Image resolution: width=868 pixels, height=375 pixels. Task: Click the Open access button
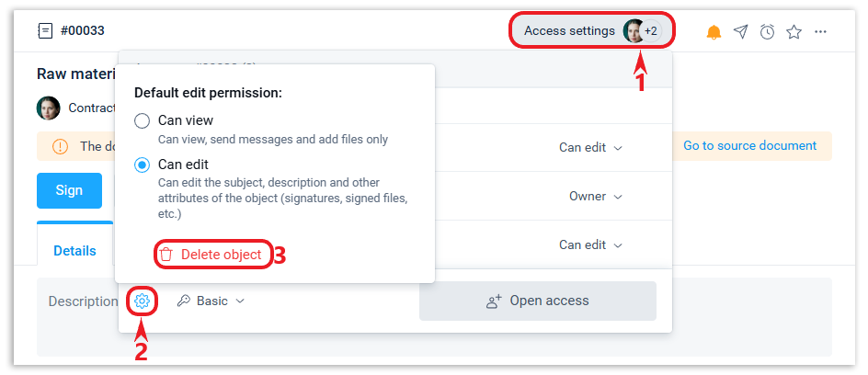tap(538, 301)
